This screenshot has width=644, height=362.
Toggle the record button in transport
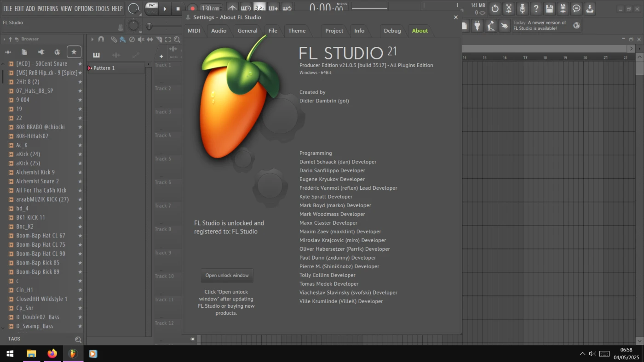pos(192,9)
